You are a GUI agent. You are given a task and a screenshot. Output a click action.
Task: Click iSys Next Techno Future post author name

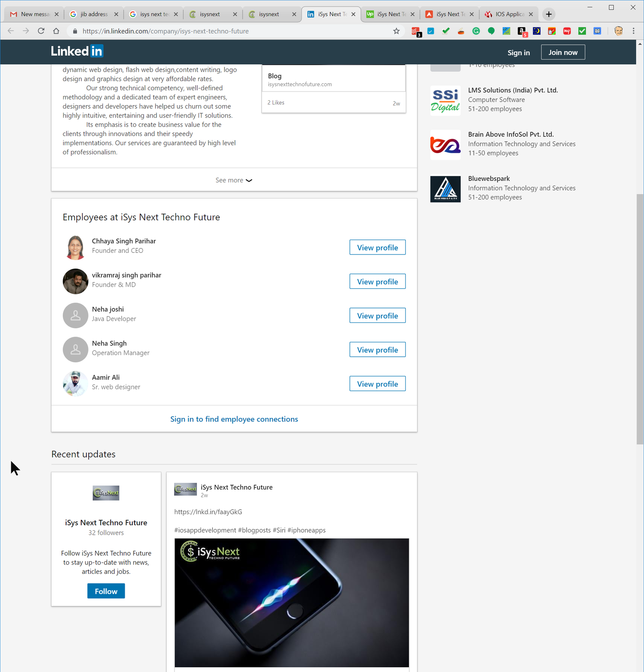point(236,487)
